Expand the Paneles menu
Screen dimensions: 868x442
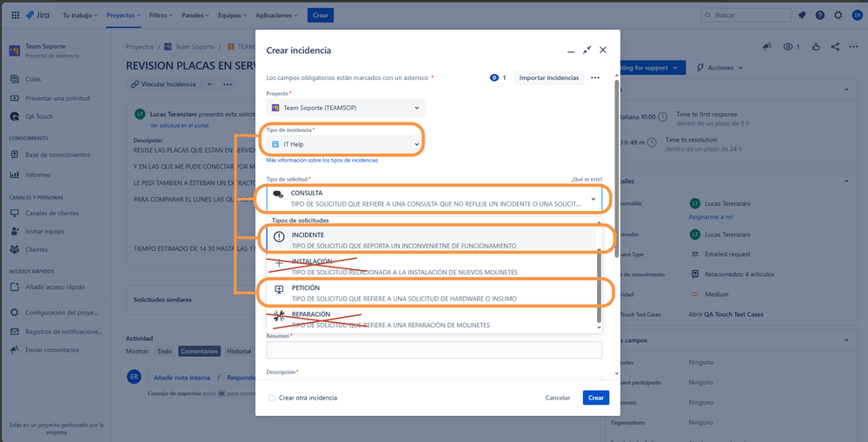coord(195,16)
